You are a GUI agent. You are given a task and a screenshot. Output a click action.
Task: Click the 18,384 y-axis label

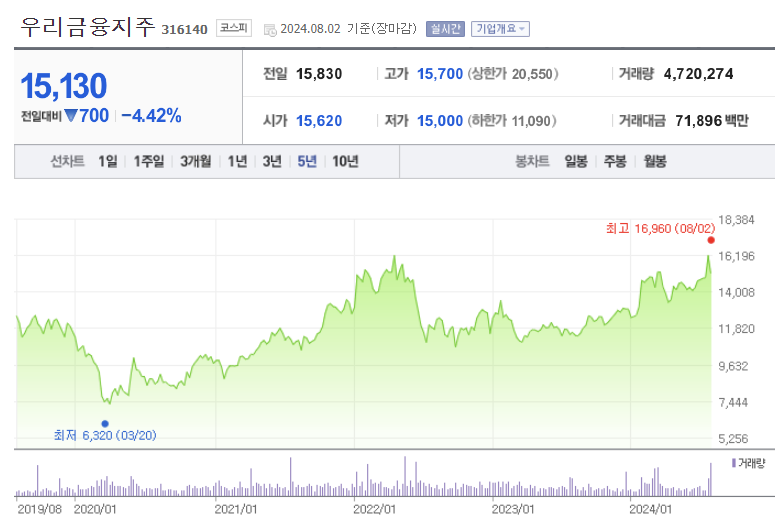(736, 220)
